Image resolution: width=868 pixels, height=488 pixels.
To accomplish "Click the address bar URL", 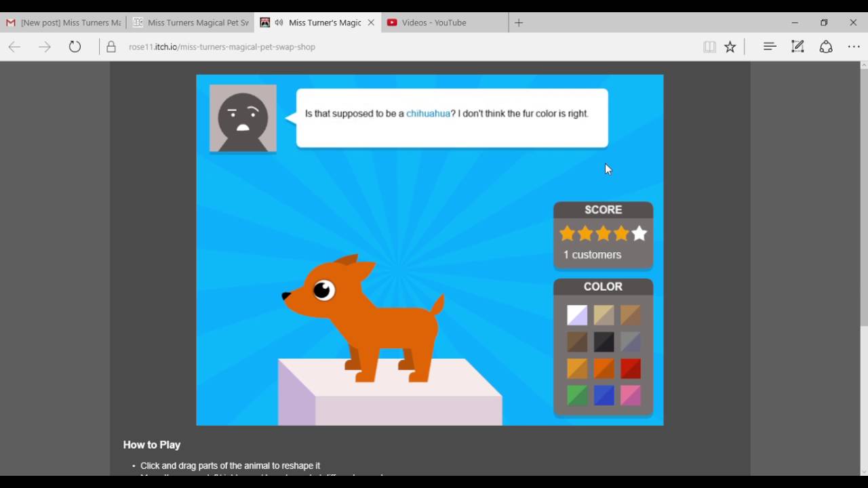I will click(x=222, y=47).
